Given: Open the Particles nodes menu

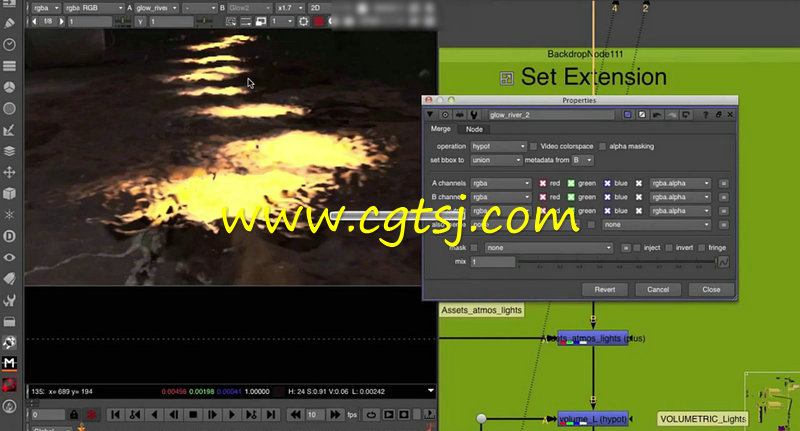Looking at the screenshot, I should 9,215.
